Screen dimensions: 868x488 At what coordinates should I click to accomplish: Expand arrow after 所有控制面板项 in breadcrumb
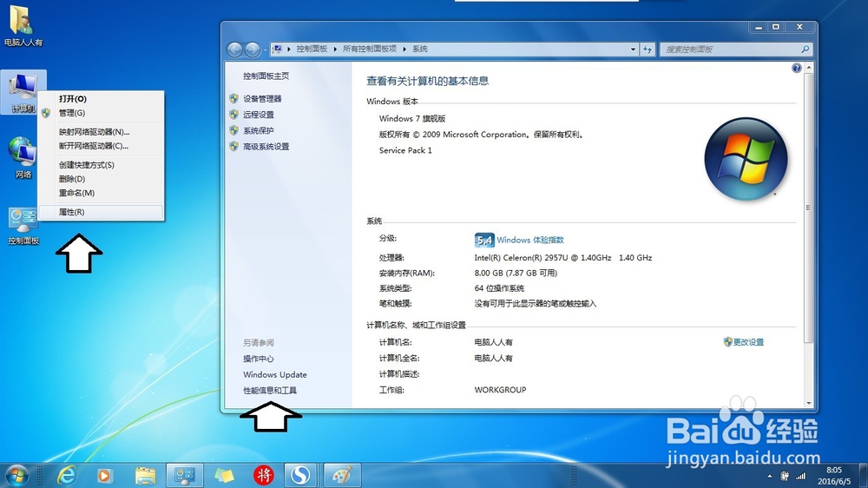[x=404, y=49]
